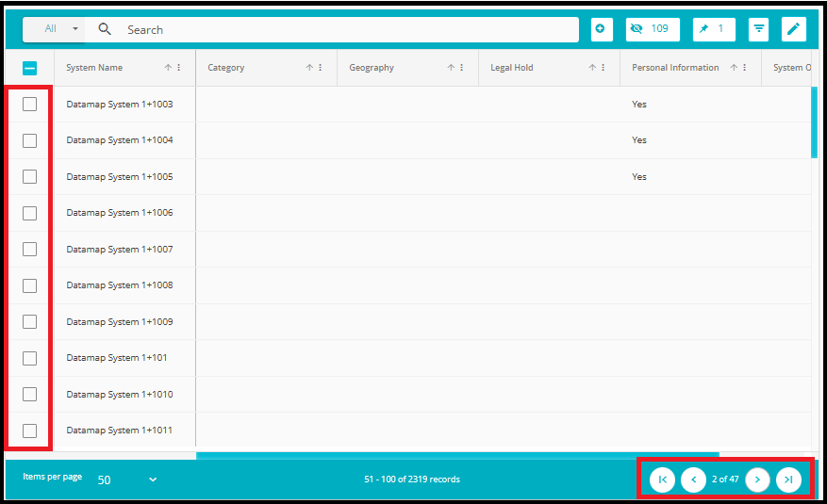Image resolution: width=827 pixels, height=504 pixels.
Task: Jump to last page of records
Action: (788, 480)
